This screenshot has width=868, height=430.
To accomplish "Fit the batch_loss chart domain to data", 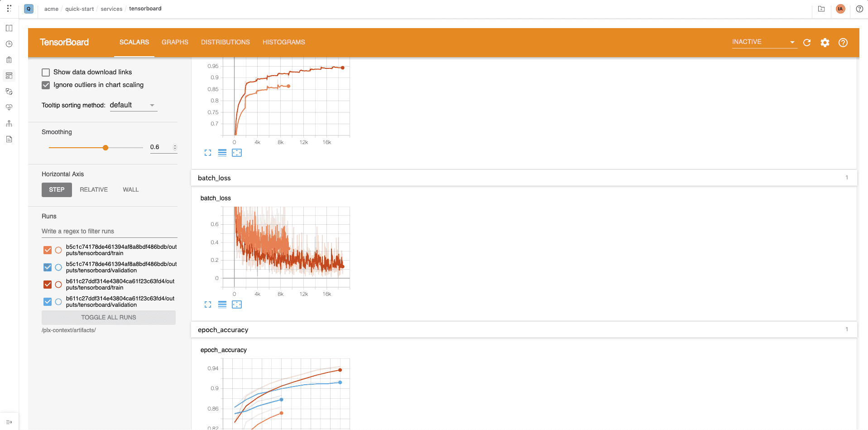I will [x=237, y=304].
